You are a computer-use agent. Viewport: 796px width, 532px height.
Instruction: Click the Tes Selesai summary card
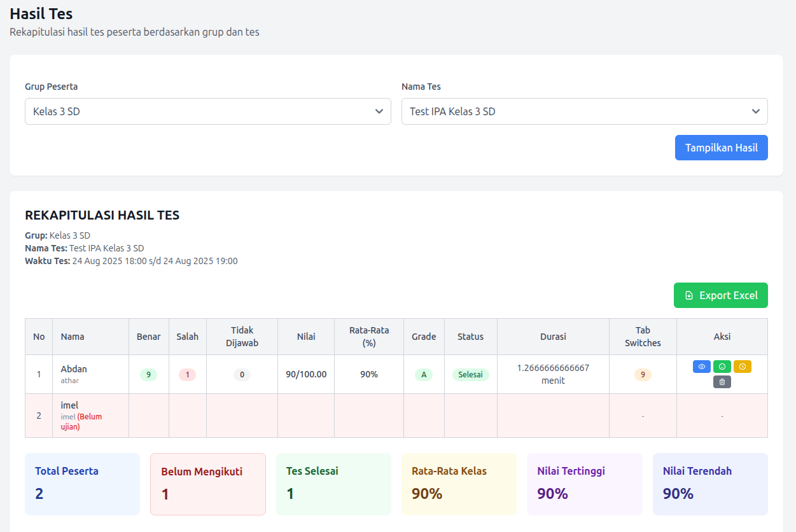(x=333, y=484)
